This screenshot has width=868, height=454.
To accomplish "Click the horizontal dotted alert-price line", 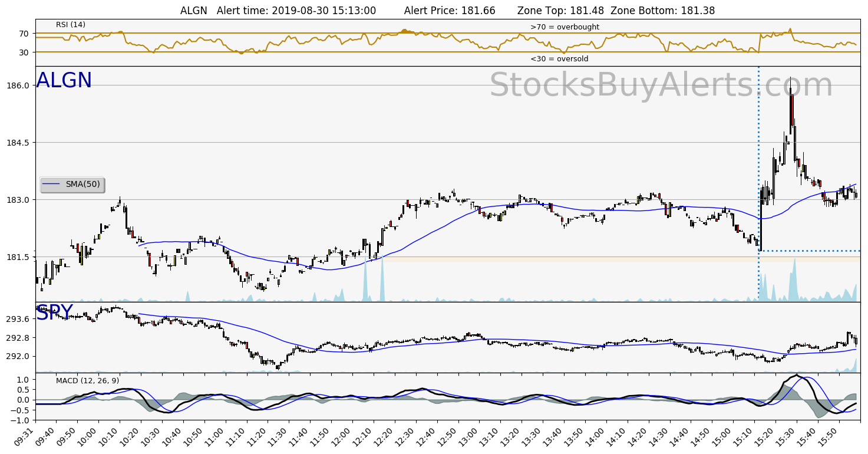I will 810,251.
